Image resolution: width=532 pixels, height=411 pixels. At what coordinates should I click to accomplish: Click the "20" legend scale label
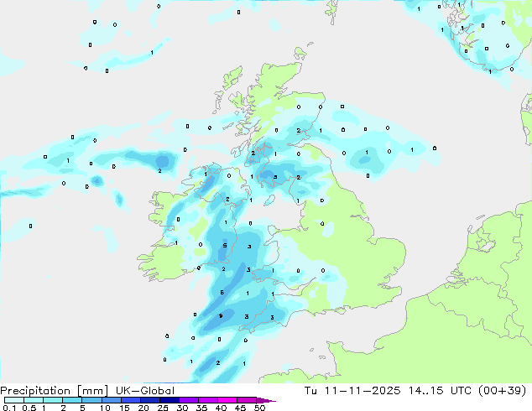pos(143,408)
